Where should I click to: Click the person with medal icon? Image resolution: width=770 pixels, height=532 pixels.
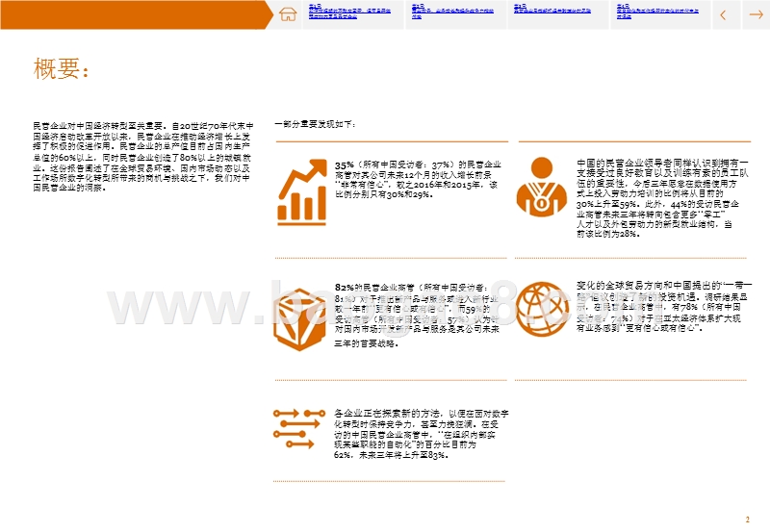tap(542, 187)
